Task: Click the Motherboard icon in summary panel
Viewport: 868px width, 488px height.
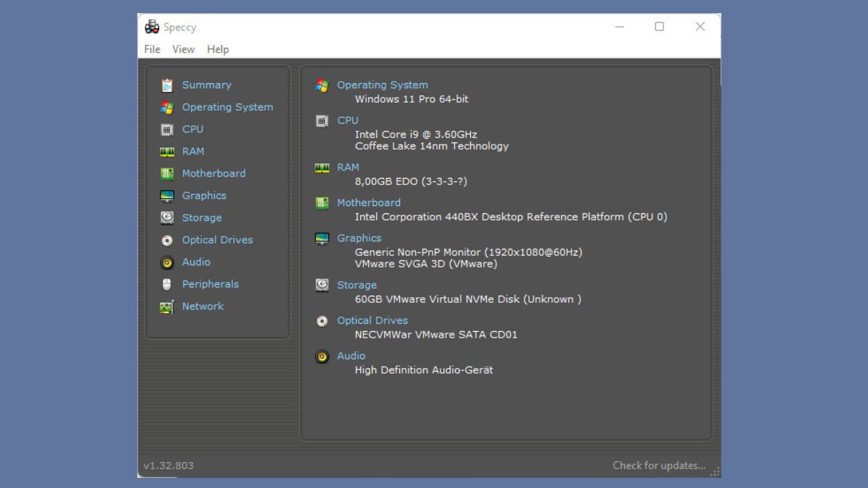Action: [x=322, y=203]
